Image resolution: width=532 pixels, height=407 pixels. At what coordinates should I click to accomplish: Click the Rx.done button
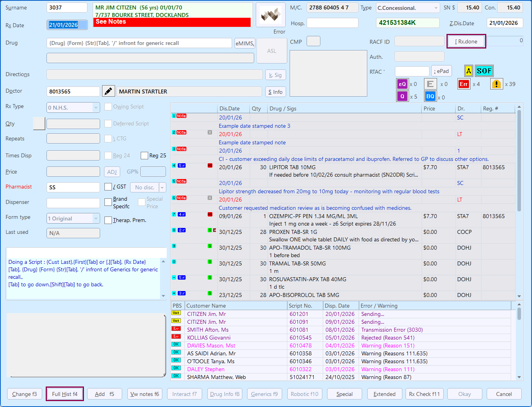tap(466, 41)
